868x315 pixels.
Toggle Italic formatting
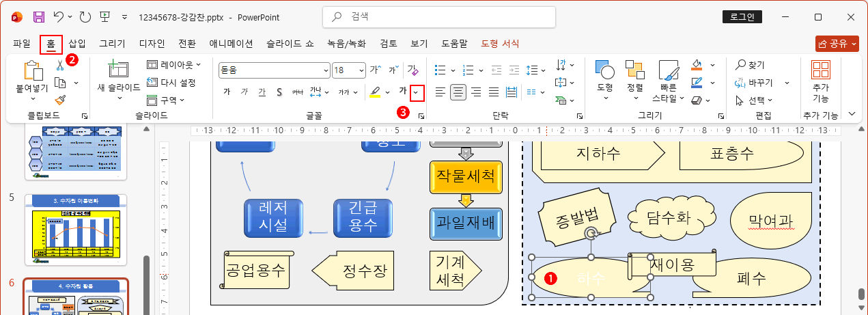(x=244, y=92)
